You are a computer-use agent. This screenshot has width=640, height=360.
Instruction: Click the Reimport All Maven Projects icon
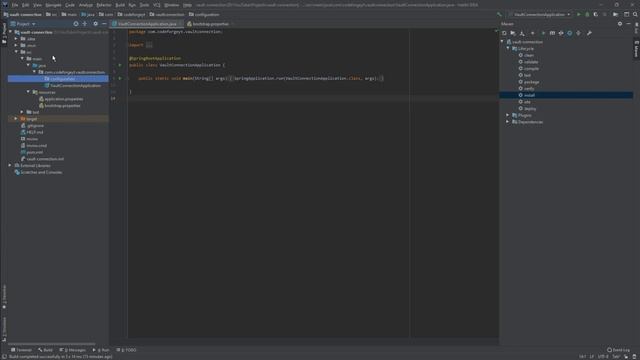pos(504,33)
